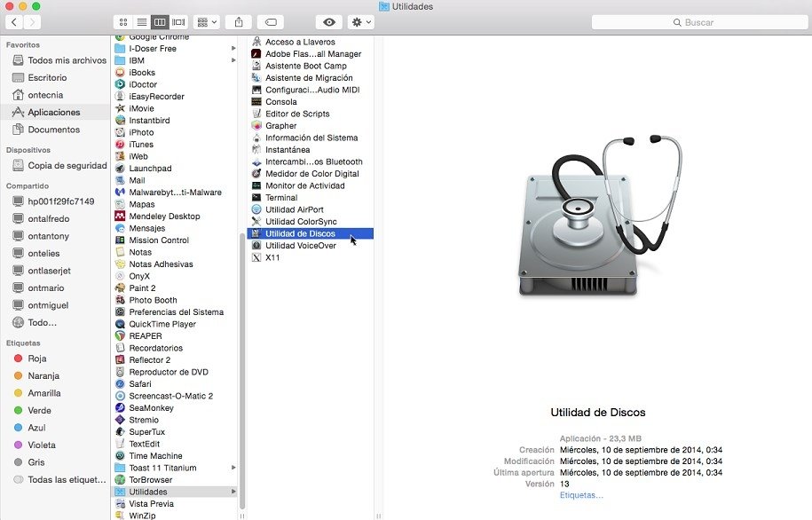Image resolution: width=812 pixels, height=520 pixels.
Task: Select the REAPER app icon
Action: point(120,335)
